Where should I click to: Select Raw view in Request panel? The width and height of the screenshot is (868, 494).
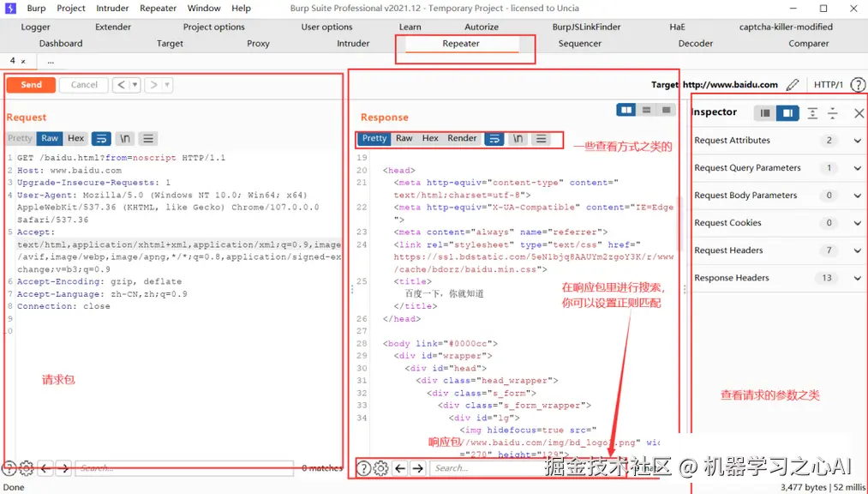(x=50, y=138)
